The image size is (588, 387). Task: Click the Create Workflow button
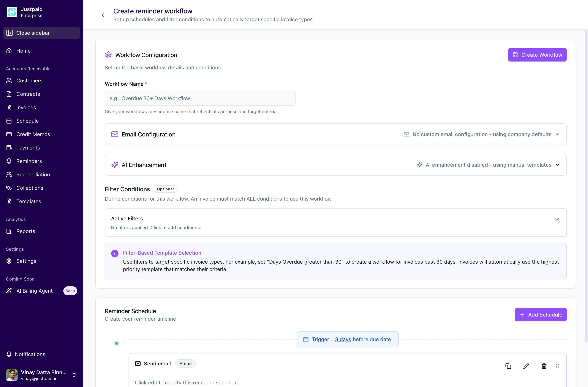coord(537,55)
